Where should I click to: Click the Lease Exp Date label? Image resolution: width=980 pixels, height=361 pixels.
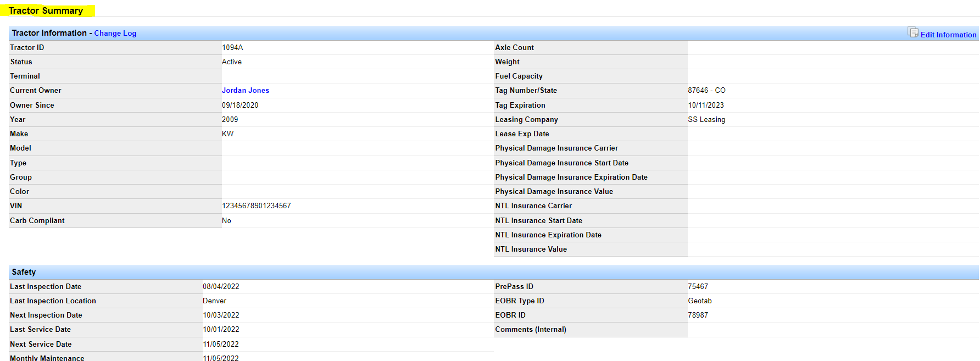coord(522,134)
